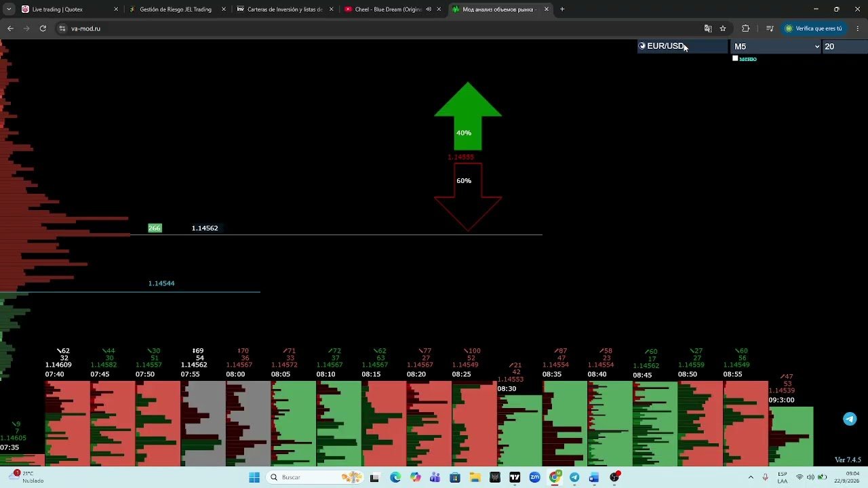The height and width of the screenshot is (488, 868).
Task: Click the translate page icon in the address bar
Action: click(x=708, y=28)
